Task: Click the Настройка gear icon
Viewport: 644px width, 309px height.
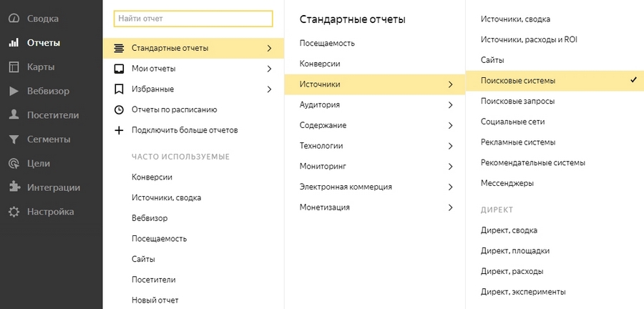Action: (14, 212)
